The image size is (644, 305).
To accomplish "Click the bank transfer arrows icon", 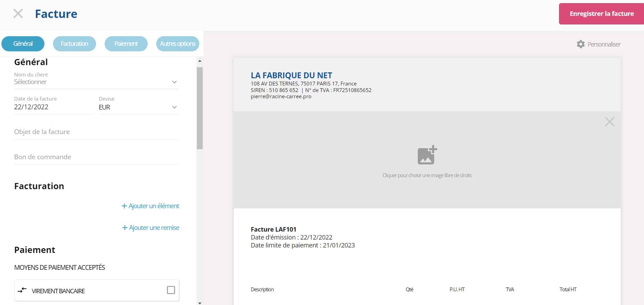I will click(x=22, y=290).
